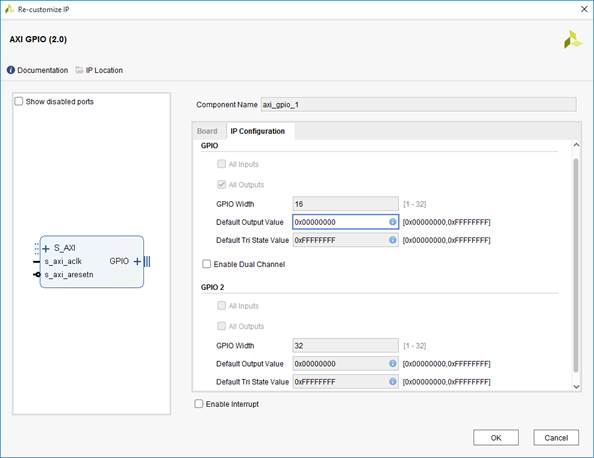Expand the S_AXI interface plus sign
The height and width of the screenshot is (458, 594).
[x=46, y=249]
